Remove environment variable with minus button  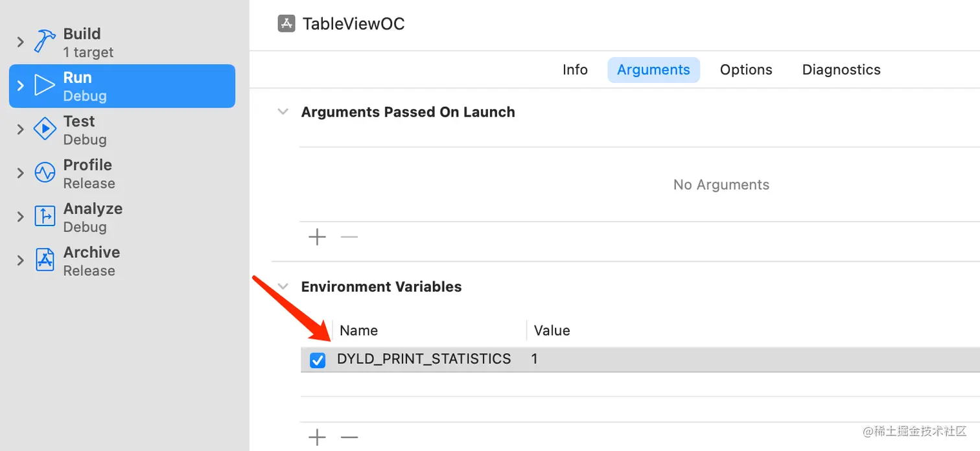click(x=349, y=437)
